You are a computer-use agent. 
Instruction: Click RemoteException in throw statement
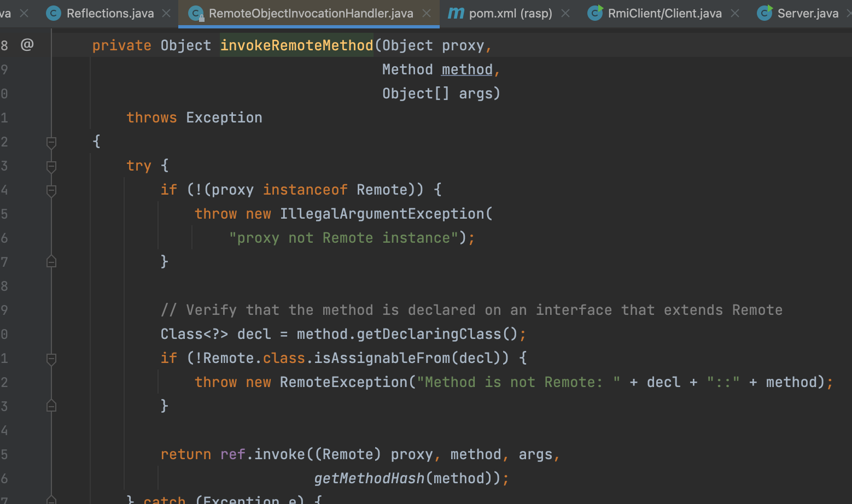[343, 382]
